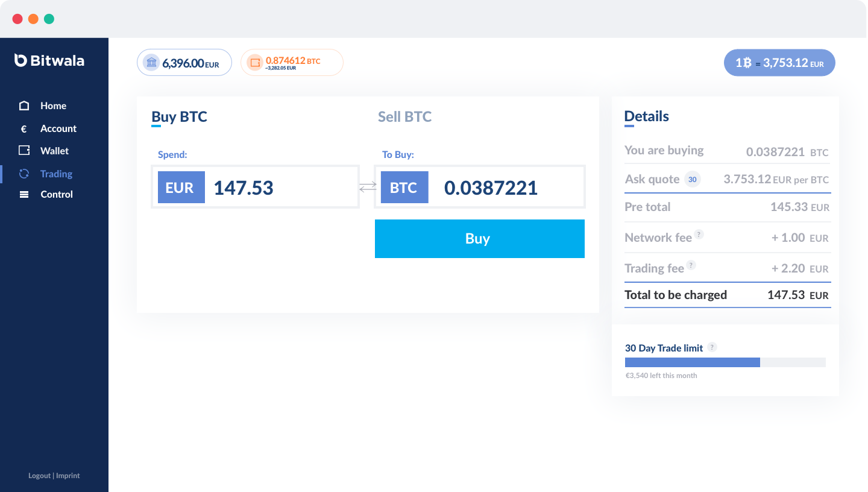Click the Account euro icon
Image resolution: width=868 pixels, height=492 pixels.
24,128
